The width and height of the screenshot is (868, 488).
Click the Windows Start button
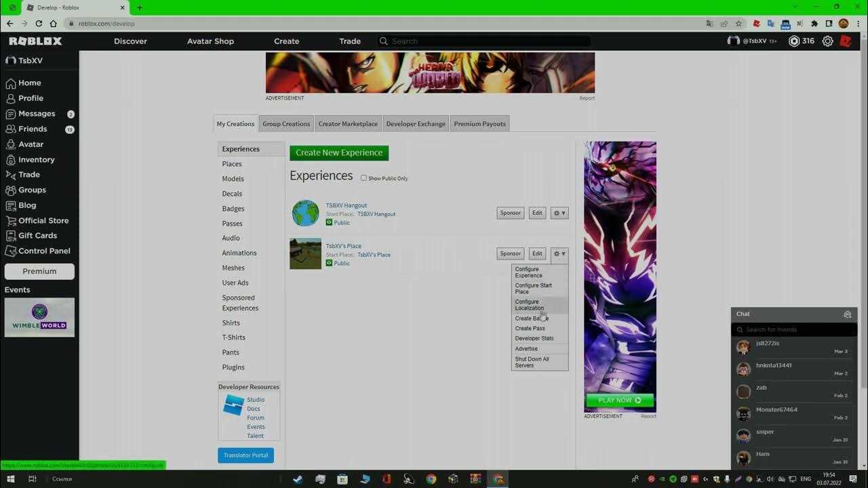click(10, 479)
